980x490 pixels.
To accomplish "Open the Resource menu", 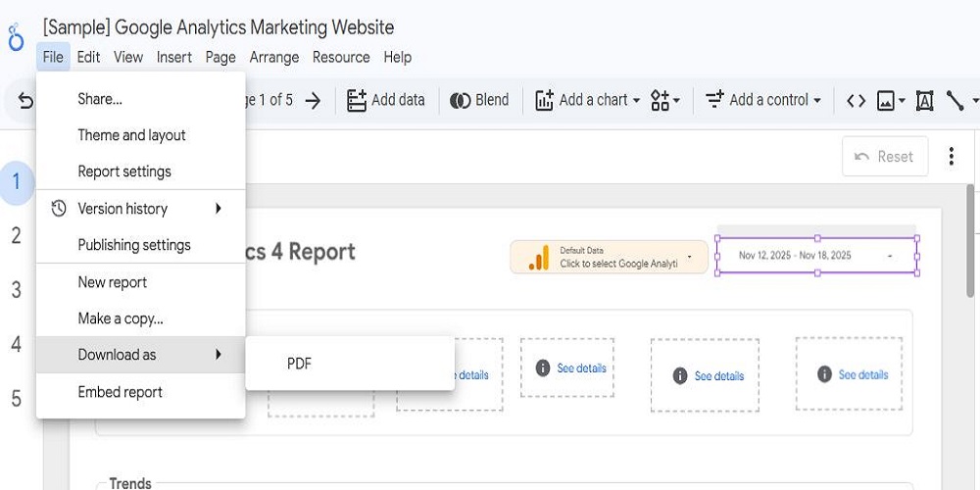I will coord(341,57).
